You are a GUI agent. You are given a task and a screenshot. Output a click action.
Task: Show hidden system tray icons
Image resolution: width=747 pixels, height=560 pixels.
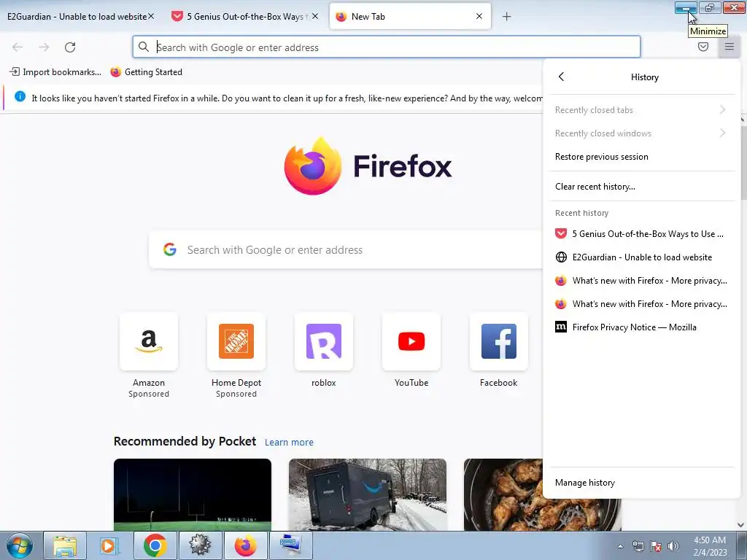click(620, 546)
